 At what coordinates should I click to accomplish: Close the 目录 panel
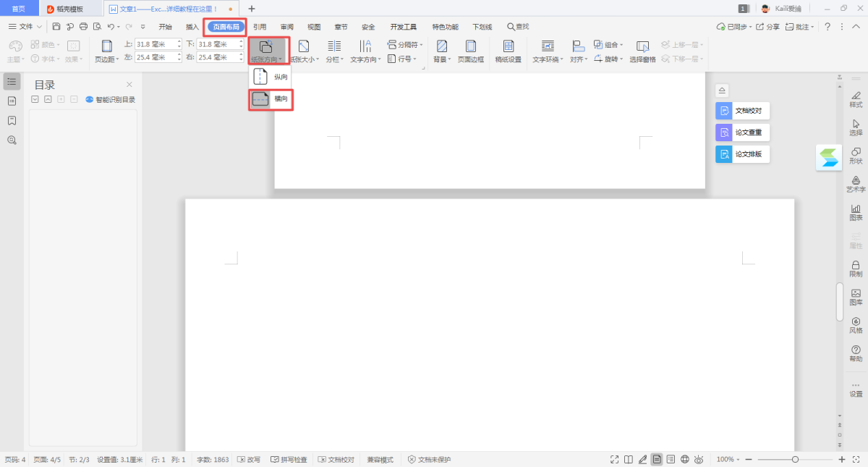[x=129, y=85]
